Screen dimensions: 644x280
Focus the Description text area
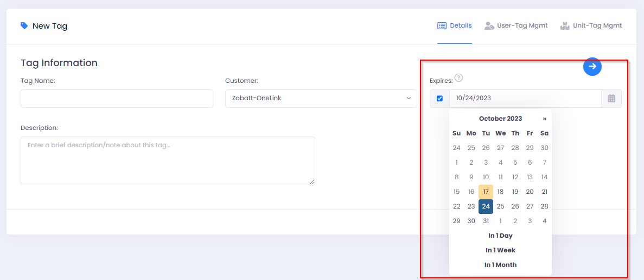(168, 161)
